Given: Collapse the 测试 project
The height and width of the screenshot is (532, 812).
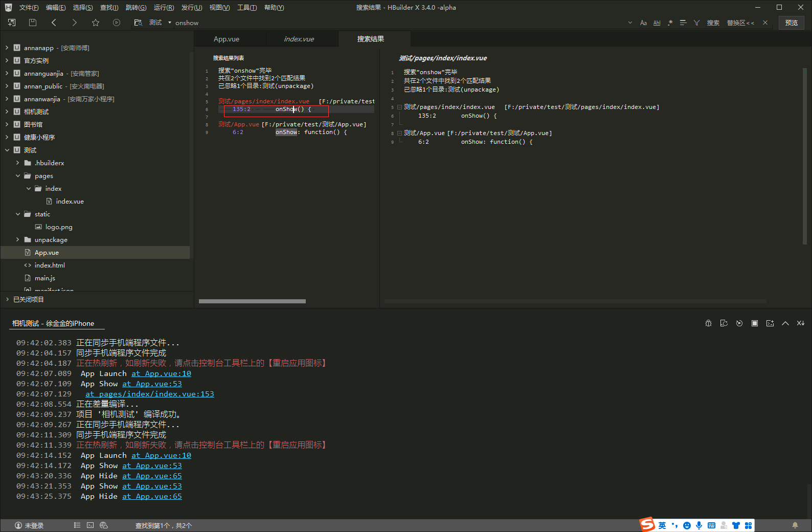Looking at the screenshot, I should click(x=7, y=150).
